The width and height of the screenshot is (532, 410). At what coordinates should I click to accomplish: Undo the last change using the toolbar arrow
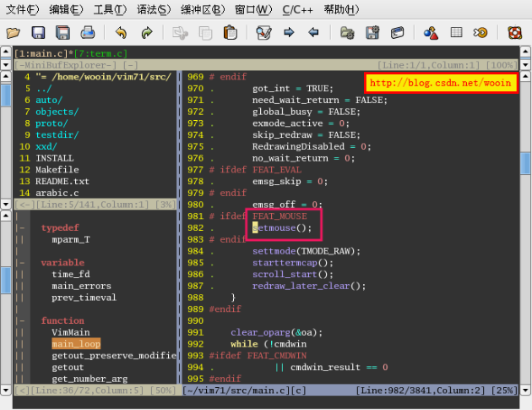121,33
